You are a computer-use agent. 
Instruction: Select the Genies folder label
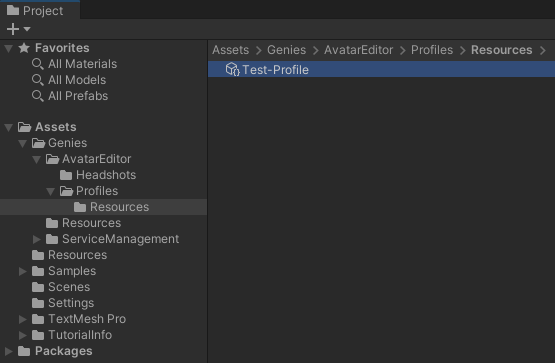click(x=68, y=143)
